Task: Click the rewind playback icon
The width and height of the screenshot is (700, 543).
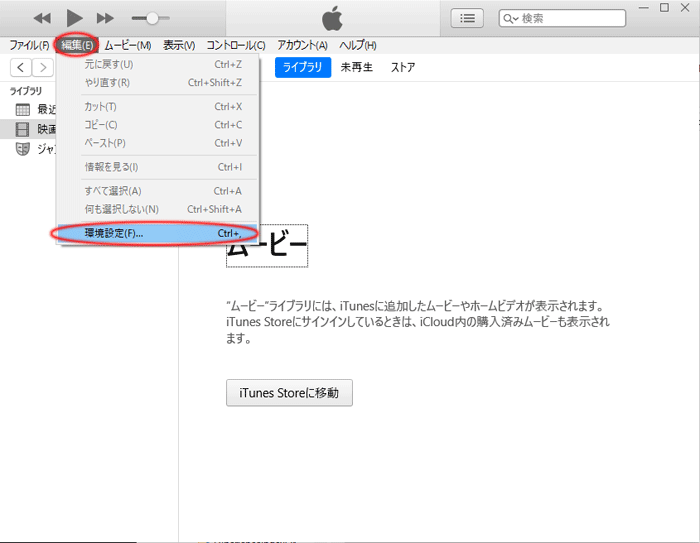Action: (42, 18)
